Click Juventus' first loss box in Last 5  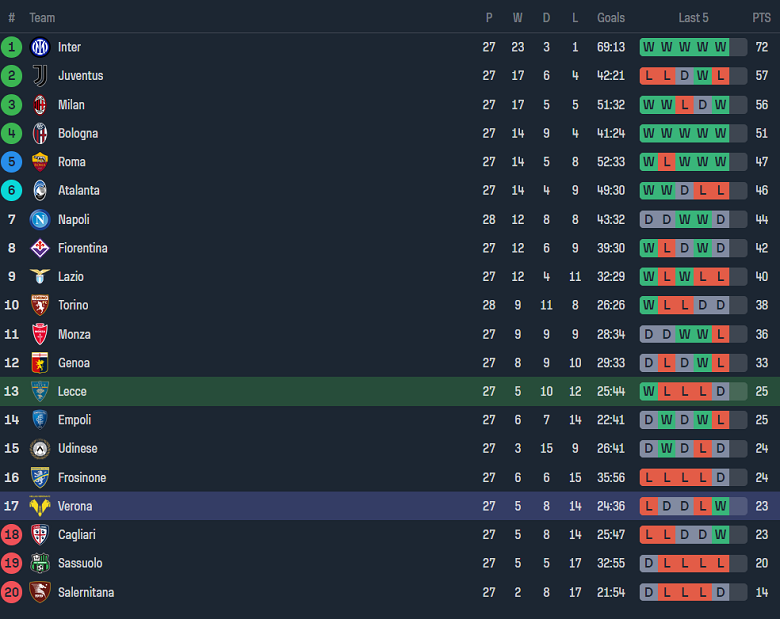pyautogui.click(x=648, y=76)
